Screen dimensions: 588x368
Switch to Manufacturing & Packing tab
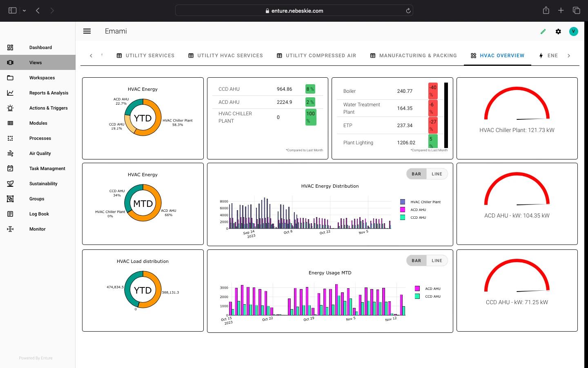coord(413,56)
